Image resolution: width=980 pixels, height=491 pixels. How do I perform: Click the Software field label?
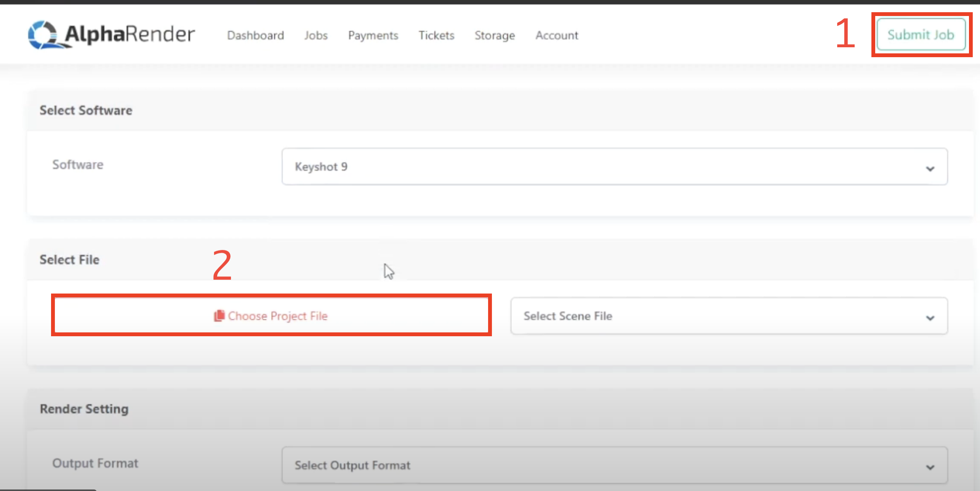pos(78,165)
